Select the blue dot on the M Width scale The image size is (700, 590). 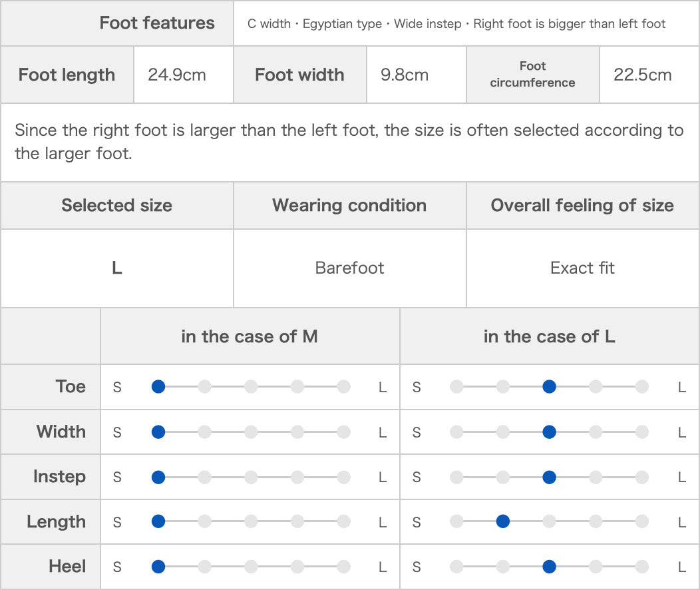pyautogui.click(x=158, y=432)
